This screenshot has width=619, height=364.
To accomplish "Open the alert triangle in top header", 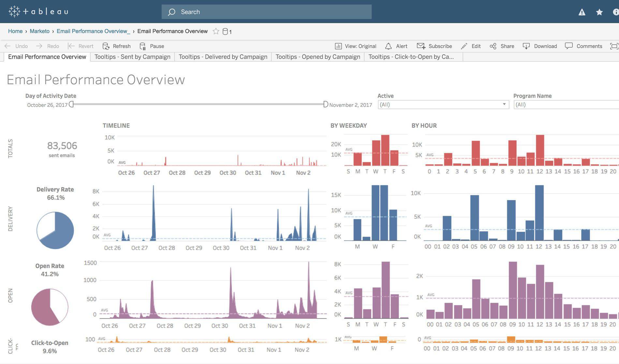I will point(582,12).
